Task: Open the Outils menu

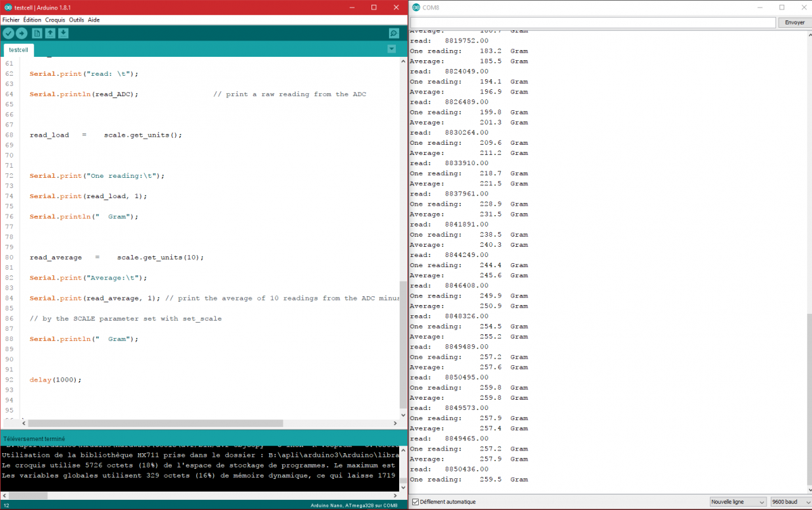Action: pyautogui.click(x=76, y=20)
